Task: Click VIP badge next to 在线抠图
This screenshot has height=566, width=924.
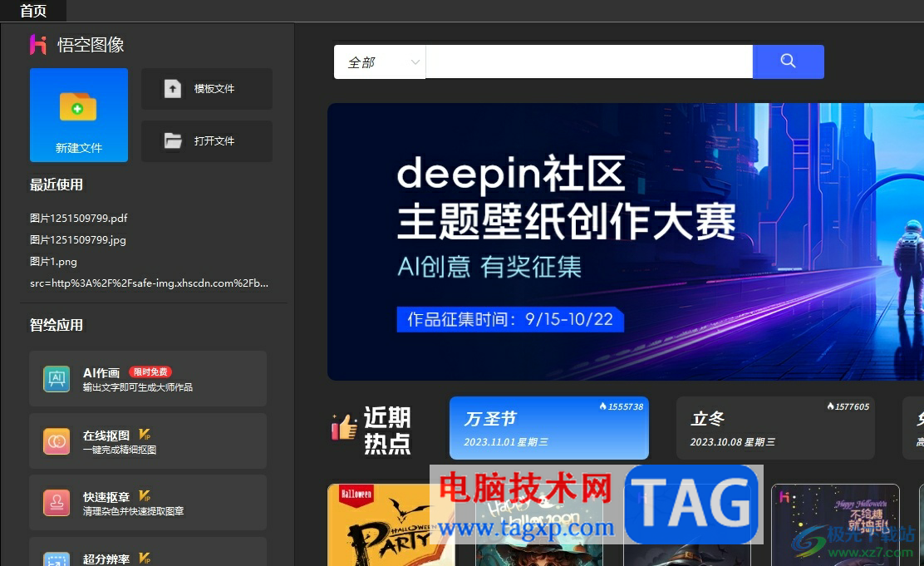Action: tap(145, 435)
